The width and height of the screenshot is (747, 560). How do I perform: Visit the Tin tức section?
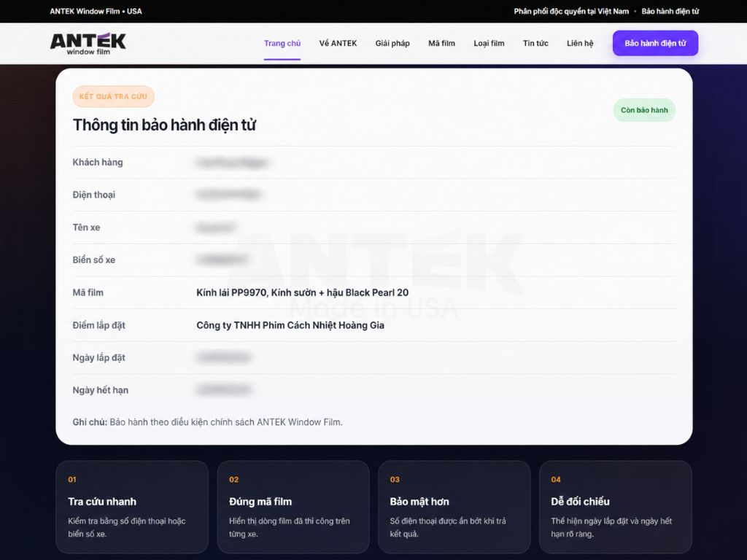(535, 43)
